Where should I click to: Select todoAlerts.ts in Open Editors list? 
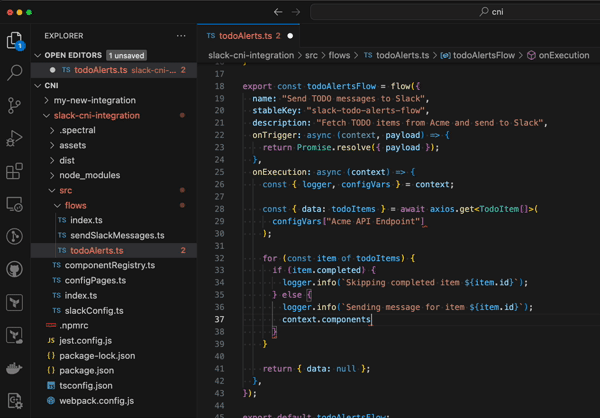[114, 70]
